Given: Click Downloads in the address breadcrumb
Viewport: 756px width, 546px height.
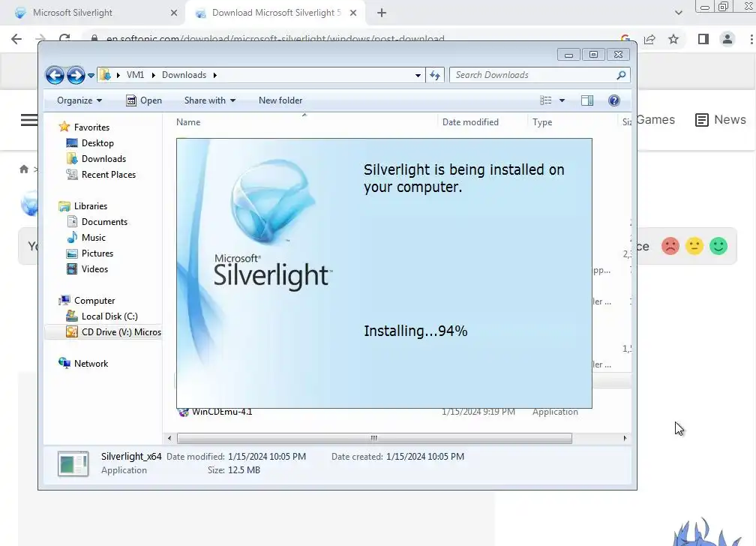Looking at the screenshot, I should click(x=184, y=75).
